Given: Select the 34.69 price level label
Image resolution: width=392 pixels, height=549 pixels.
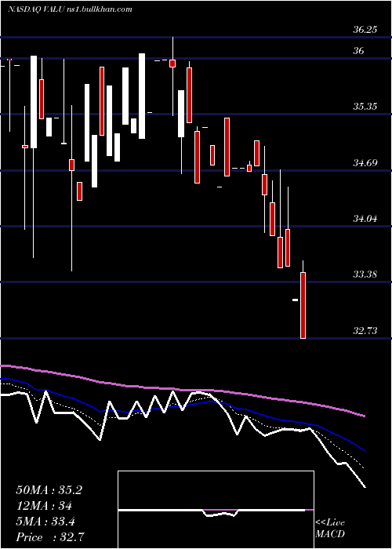Looking at the screenshot, I should click(365, 163).
